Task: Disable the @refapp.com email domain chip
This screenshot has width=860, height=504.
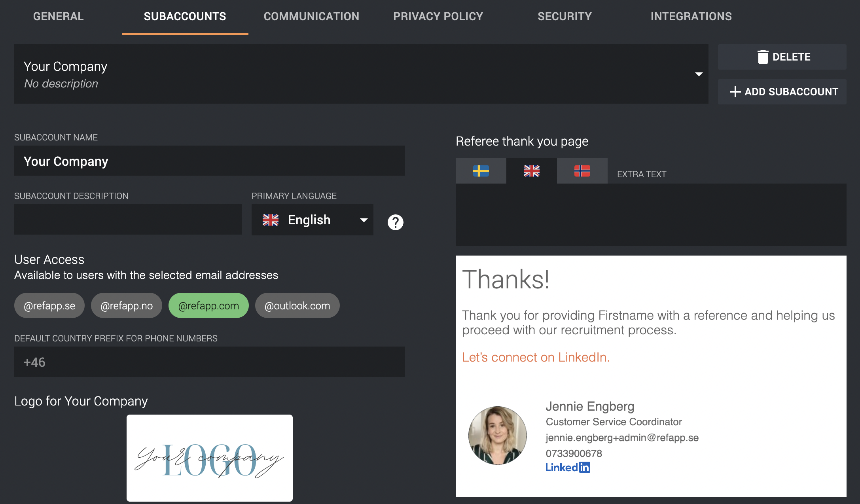Action: coord(208,305)
